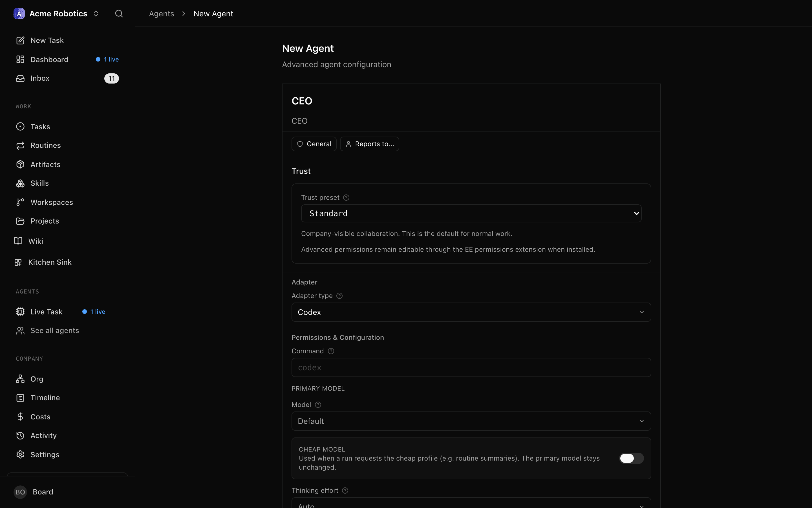Click the Projects folder icon

pos(20,221)
